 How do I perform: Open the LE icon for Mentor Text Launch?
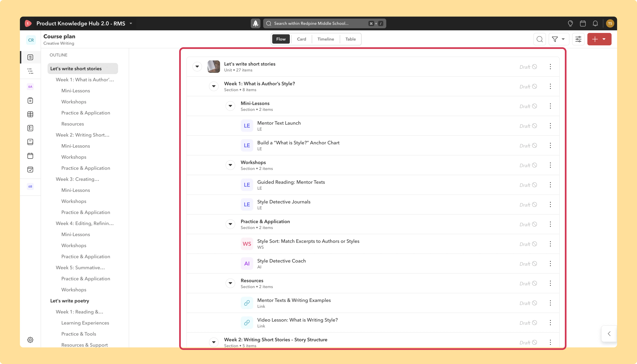(x=247, y=126)
